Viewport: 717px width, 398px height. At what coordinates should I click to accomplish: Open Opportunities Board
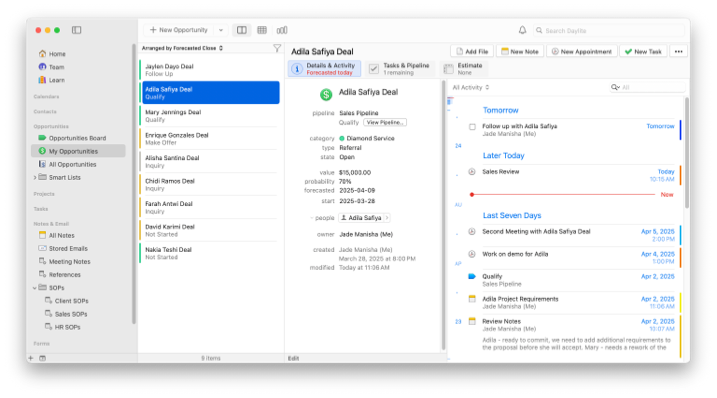(78, 138)
